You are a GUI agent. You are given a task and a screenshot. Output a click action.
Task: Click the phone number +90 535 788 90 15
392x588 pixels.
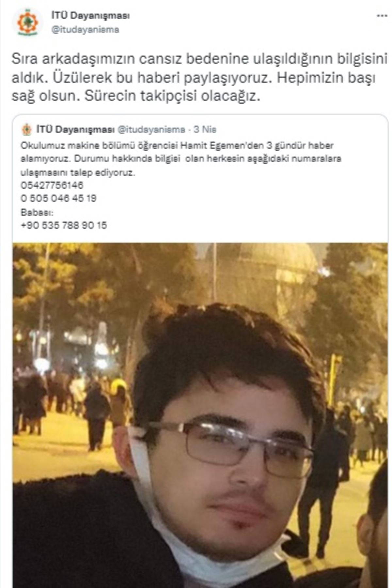(64, 225)
